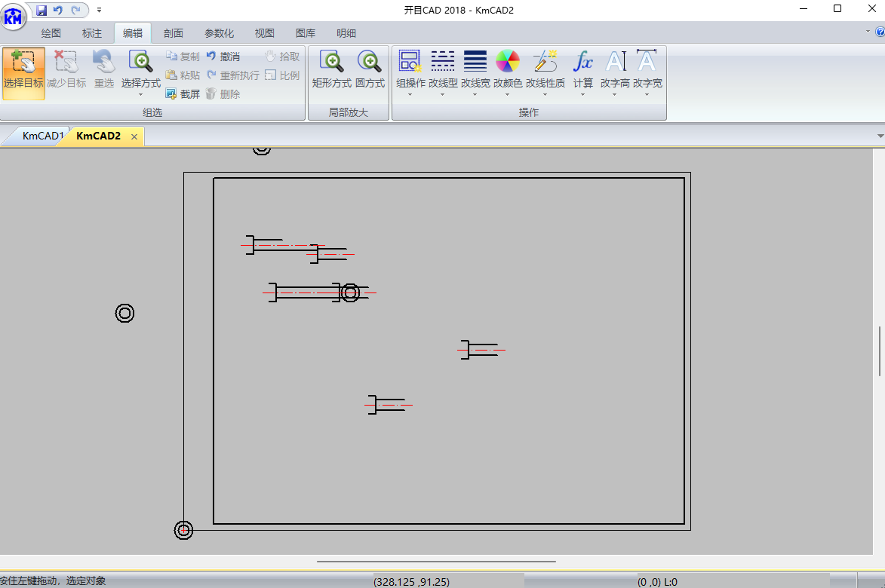This screenshot has height=588, width=885.
Task: Switch to the 参数化 ribbon tab
Action: pyautogui.click(x=219, y=33)
